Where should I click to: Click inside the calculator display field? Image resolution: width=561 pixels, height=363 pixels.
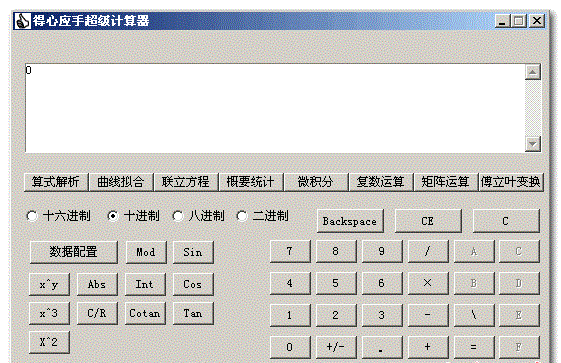275,108
